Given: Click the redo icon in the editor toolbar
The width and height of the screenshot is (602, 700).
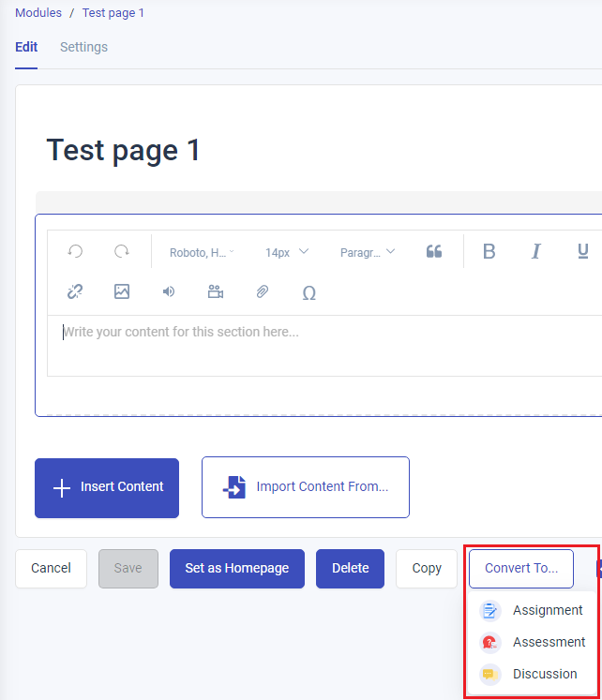Looking at the screenshot, I should [x=122, y=251].
